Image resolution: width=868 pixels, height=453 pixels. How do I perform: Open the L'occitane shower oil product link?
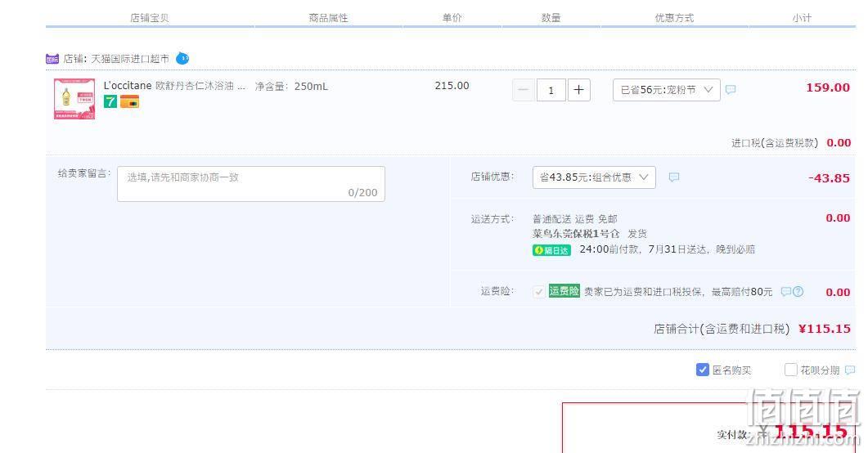coord(173,86)
